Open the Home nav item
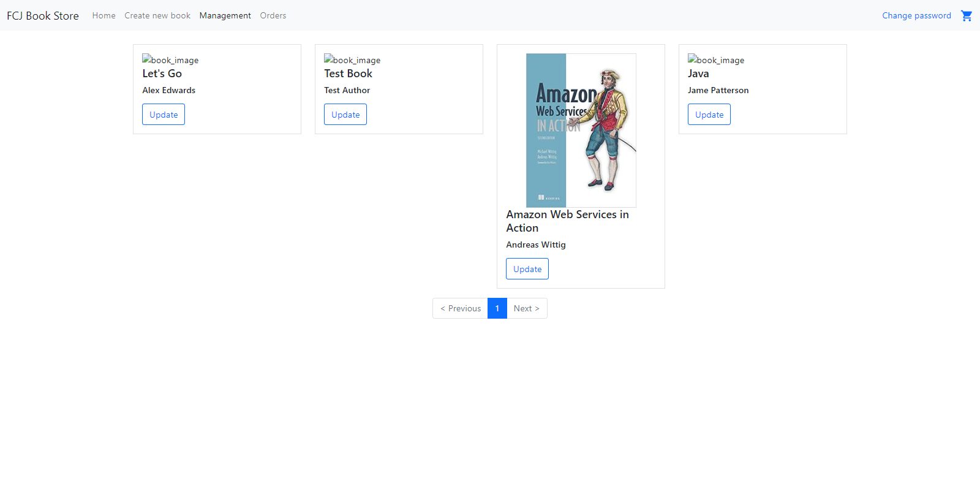Screen dimensions: 980x497 (104, 15)
